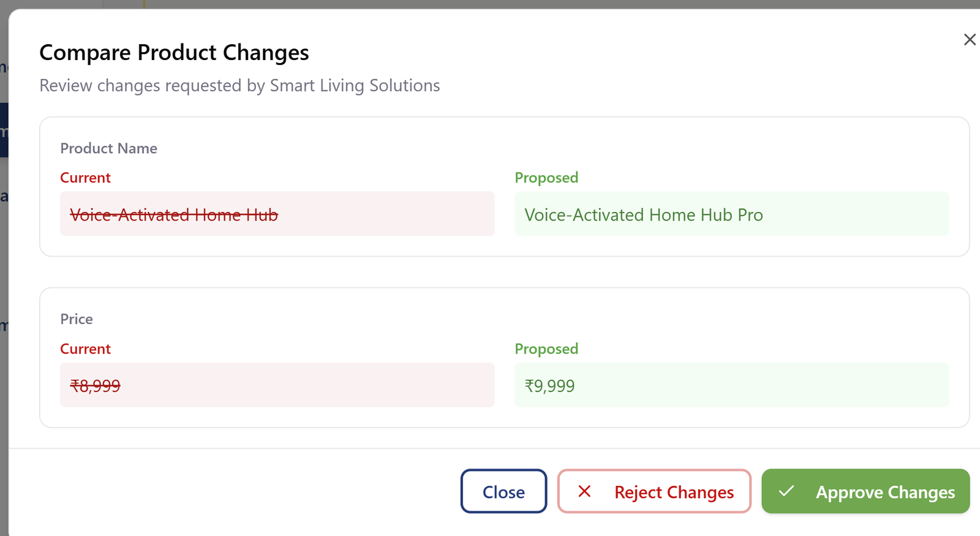
Task: Click the checkmark icon in Approve Changes
Action: [x=786, y=491]
